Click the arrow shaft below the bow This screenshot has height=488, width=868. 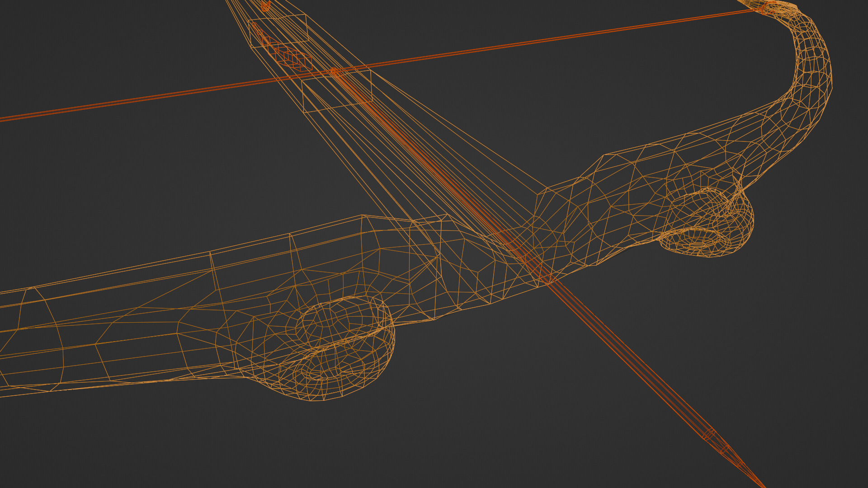coord(633,361)
